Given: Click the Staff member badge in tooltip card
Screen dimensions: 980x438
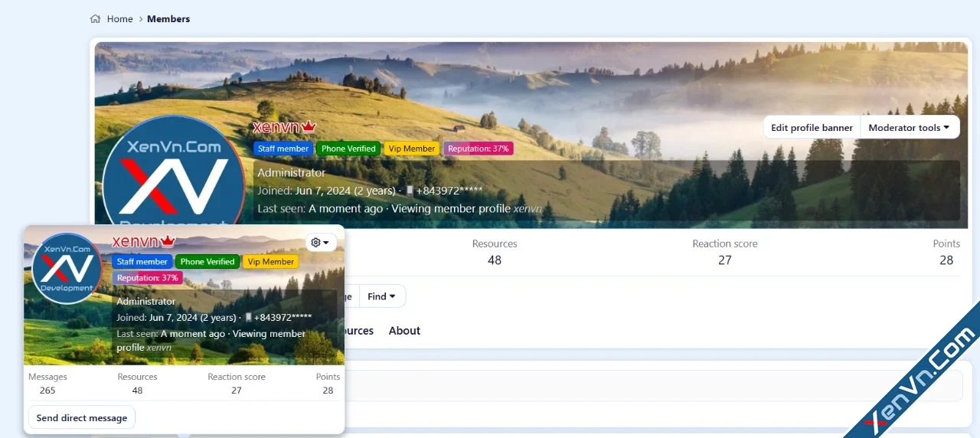Looking at the screenshot, I should coord(142,262).
